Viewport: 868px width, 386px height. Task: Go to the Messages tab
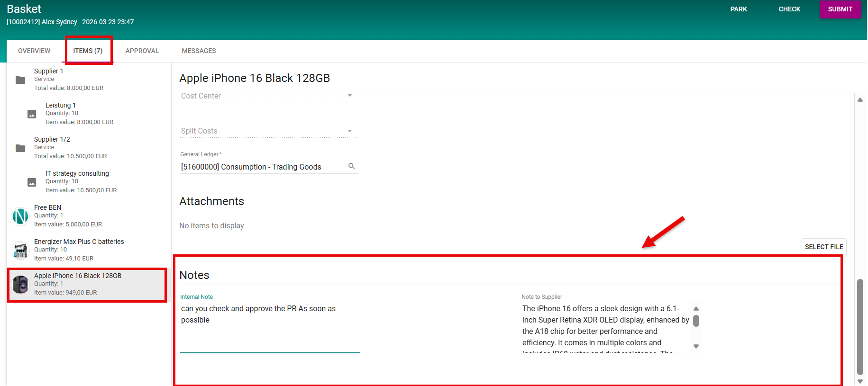tap(199, 51)
